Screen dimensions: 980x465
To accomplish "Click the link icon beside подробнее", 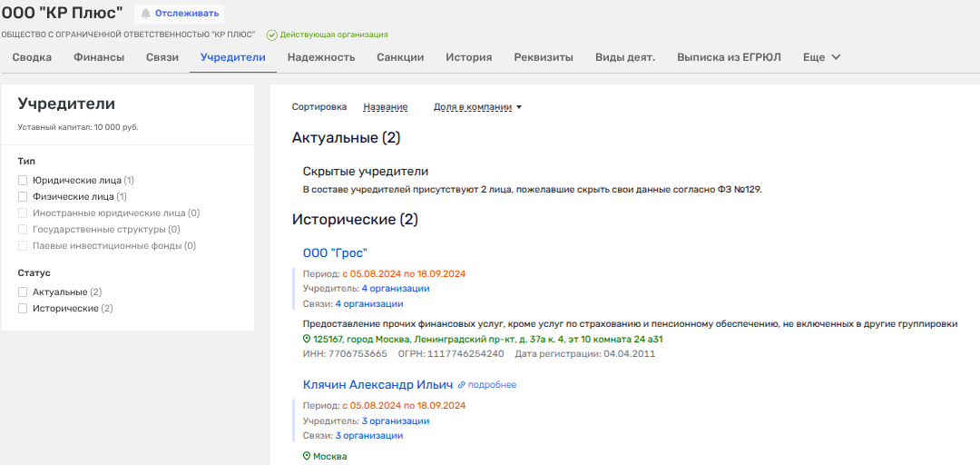I will click(461, 385).
